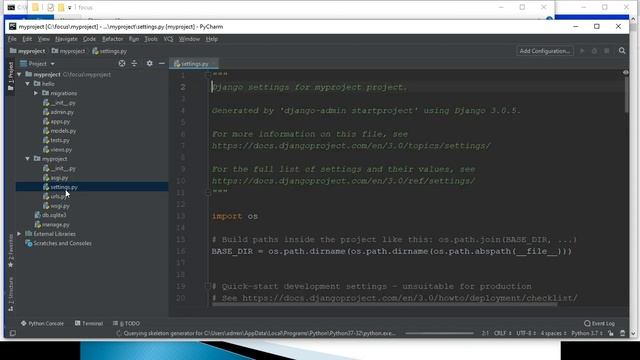Click the myproject root breadcrumb
This screenshot has height=360, width=640.
pos(27,51)
